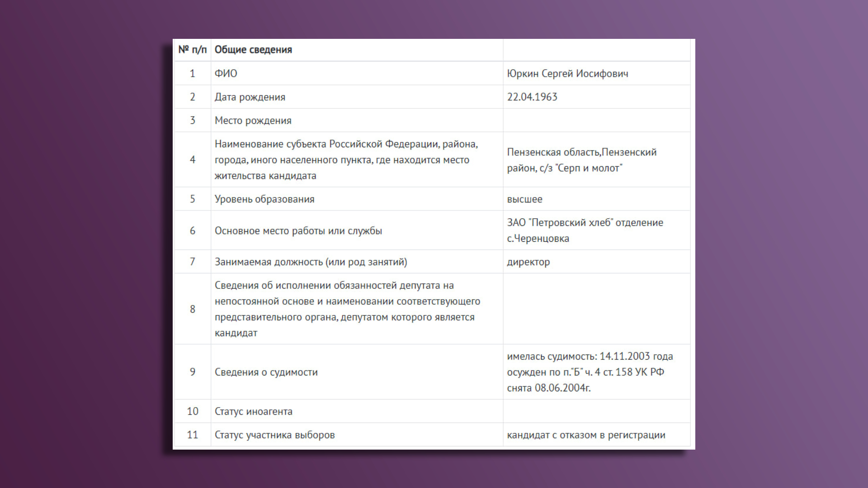Click the name Юркин Сергей Иосифович
This screenshot has height=488, width=868.
click(567, 74)
